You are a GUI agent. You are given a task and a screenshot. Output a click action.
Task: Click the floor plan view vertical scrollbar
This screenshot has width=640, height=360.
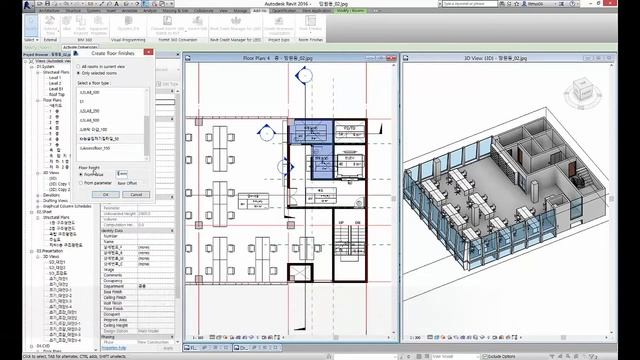pyautogui.click(x=394, y=199)
